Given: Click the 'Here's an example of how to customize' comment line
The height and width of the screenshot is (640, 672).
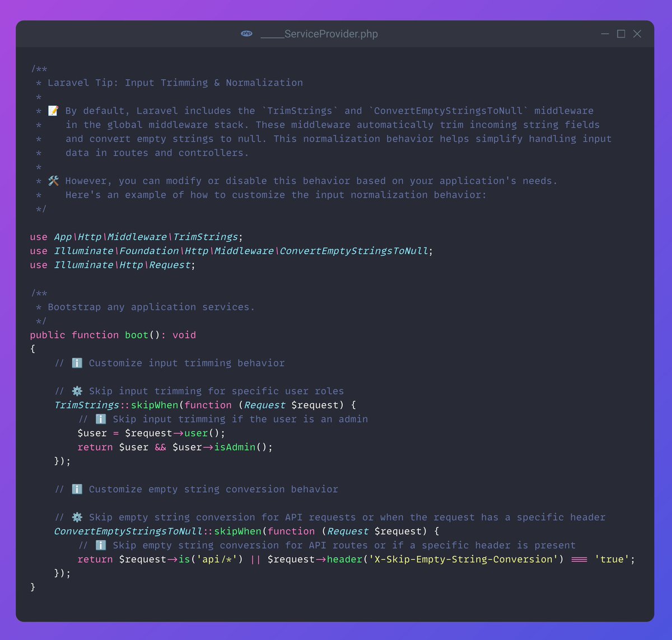Looking at the screenshot, I should click(x=276, y=194).
